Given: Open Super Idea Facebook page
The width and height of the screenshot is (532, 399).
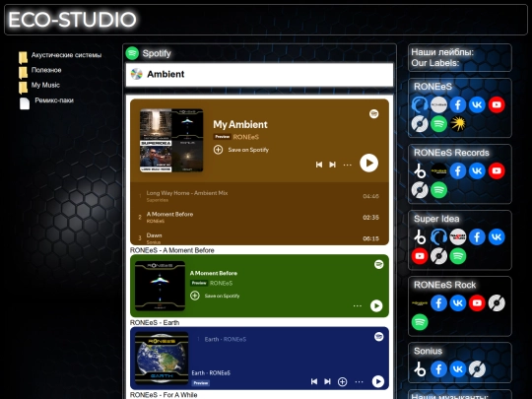Looking at the screenshot, I should 477,237.
